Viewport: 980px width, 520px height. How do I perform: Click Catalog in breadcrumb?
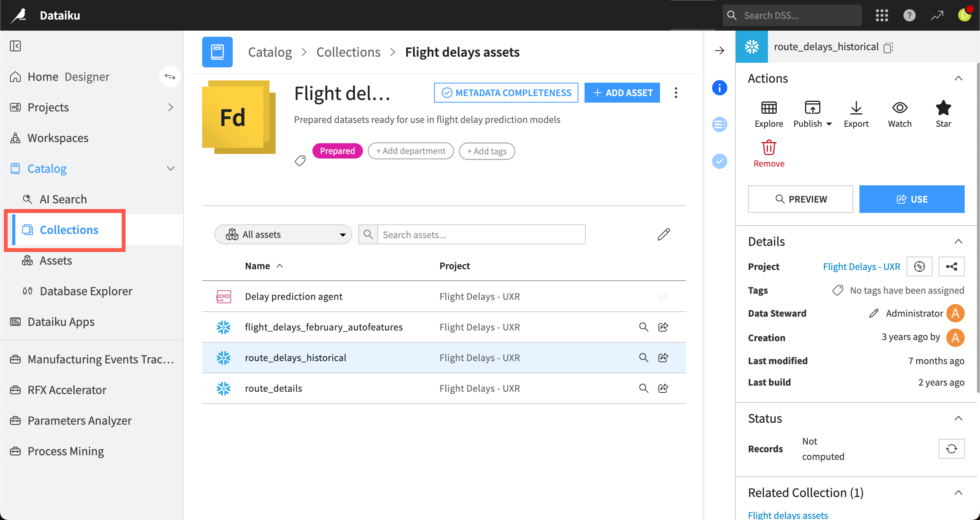point(270,52)
